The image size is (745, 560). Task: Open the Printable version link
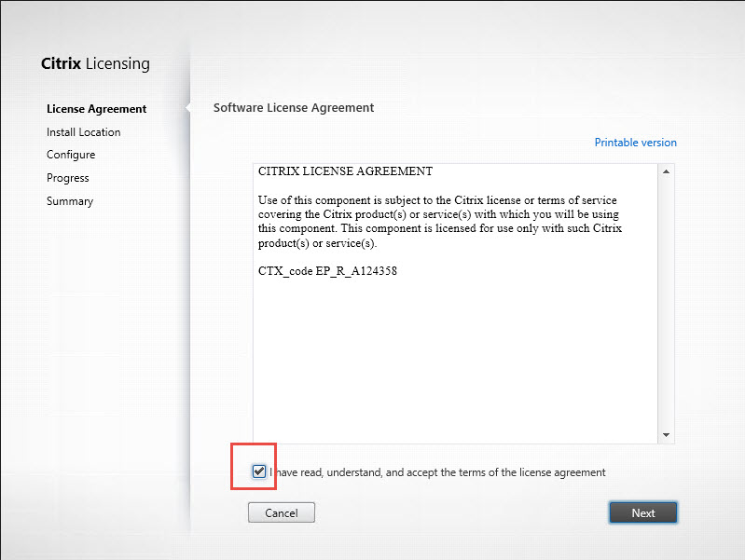(x=635, y=143)
